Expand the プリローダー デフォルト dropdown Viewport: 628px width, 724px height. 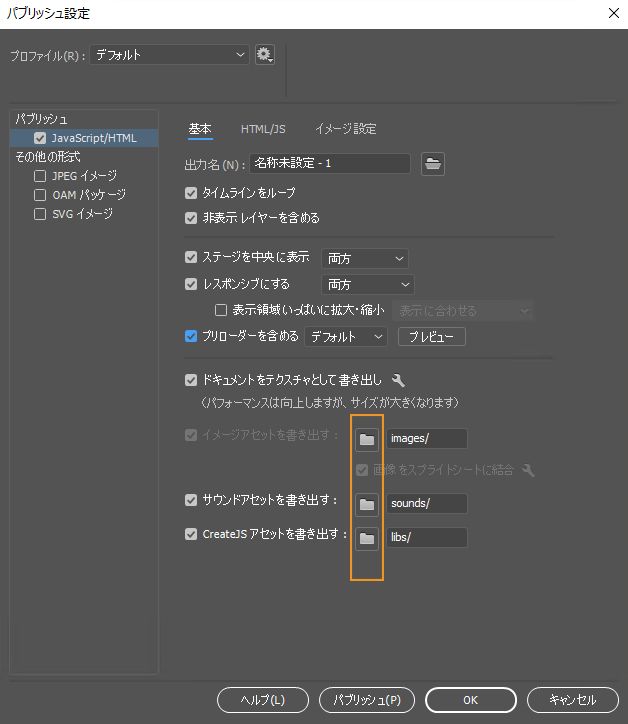(x=345, y=337)
